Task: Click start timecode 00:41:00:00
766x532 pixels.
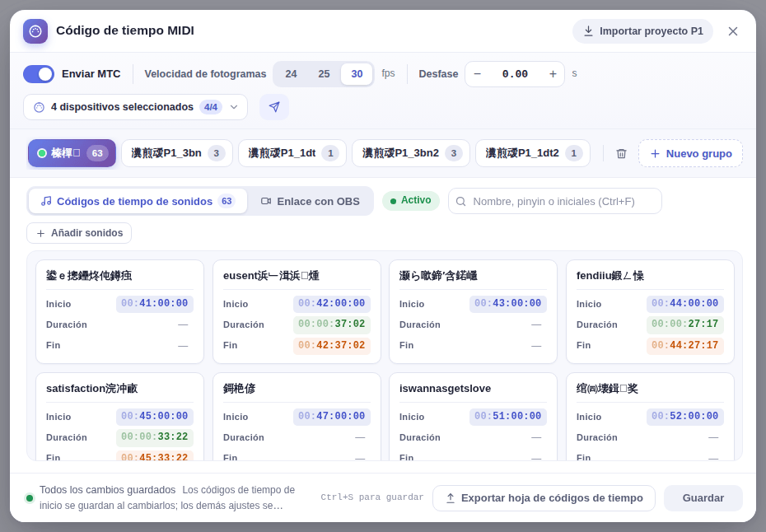Action: [154, 303]
